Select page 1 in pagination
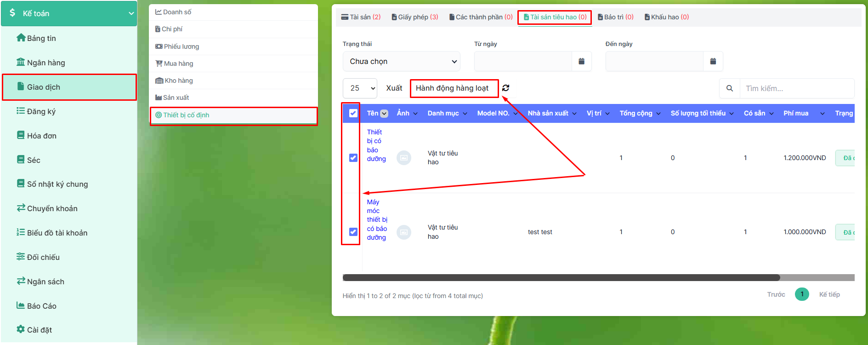This screenshot has width=868, height=345. tap(802, 294)
